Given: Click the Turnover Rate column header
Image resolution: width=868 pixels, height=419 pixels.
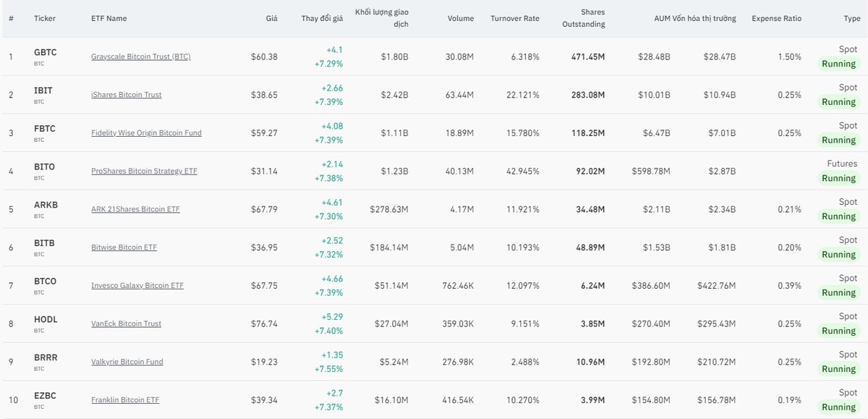Looking at the screenshot, I should click(516, 18).
